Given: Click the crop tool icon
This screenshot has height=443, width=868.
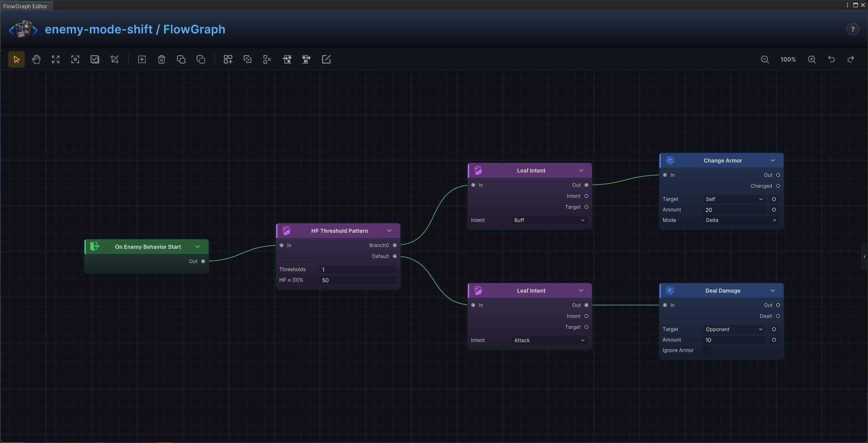Looking at the screenshot, I should click(x=115, y=59).
